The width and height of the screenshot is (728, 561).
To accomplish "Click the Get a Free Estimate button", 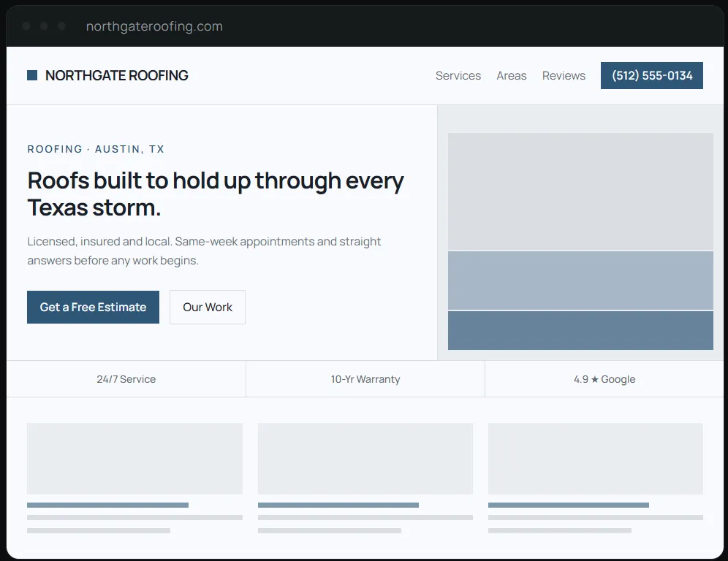I will point(93,308).
